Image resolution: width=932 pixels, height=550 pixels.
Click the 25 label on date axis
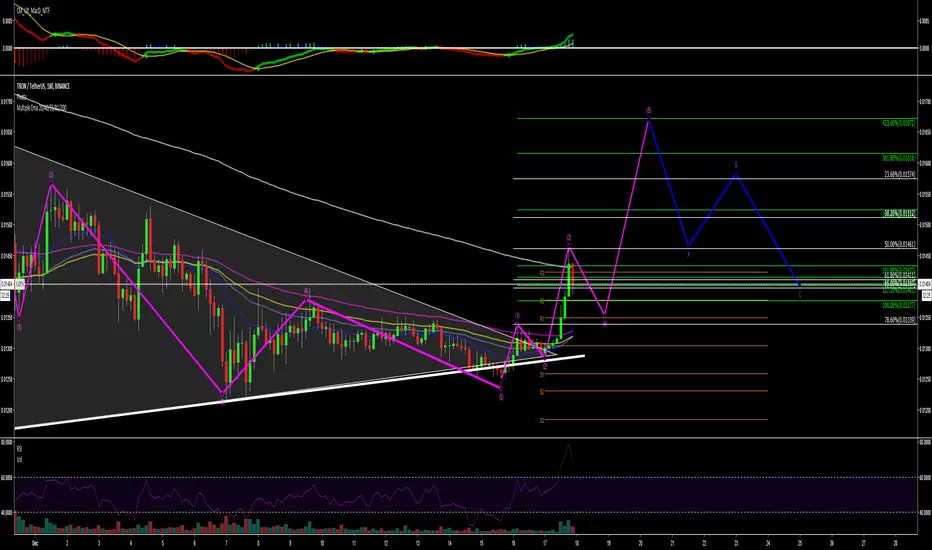click(800, 543)
